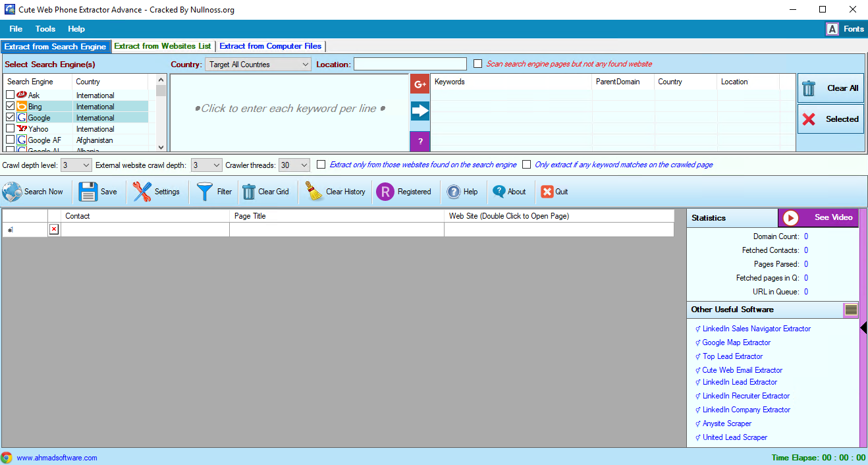Check the Ask search engine checkbox
Screen dimensions: 868x465
point(10,95)
